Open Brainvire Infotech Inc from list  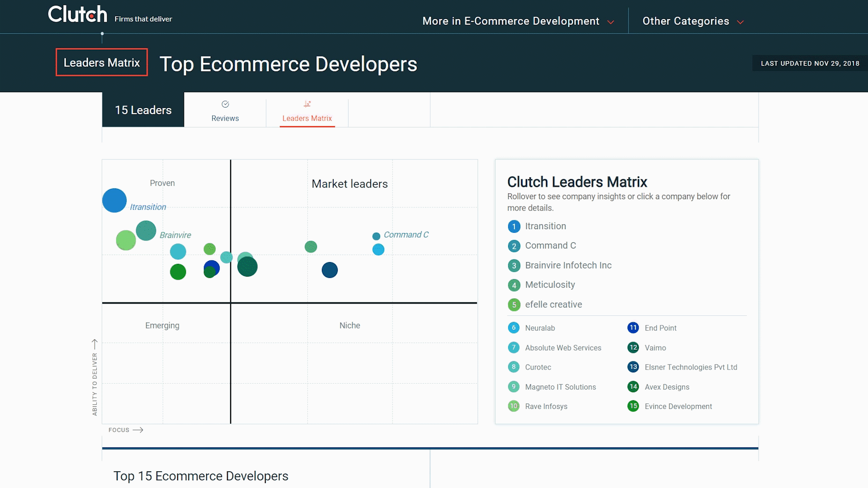click(568, 265)
